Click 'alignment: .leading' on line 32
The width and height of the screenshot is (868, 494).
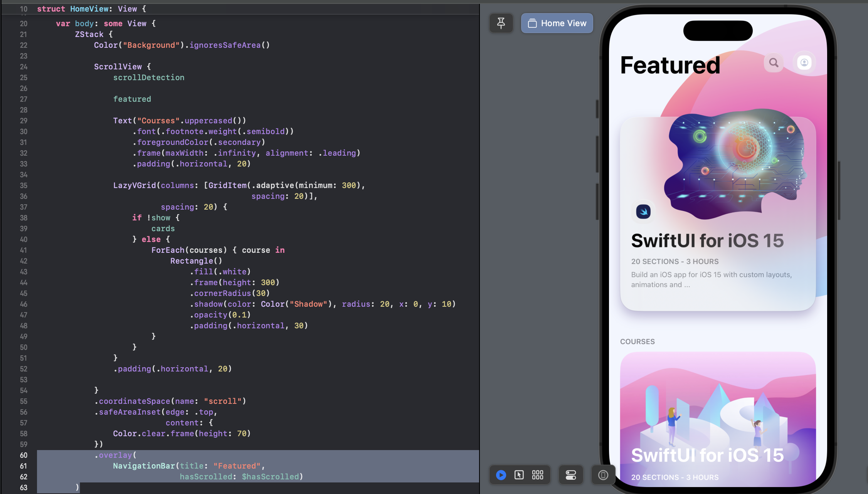point(311,153)
